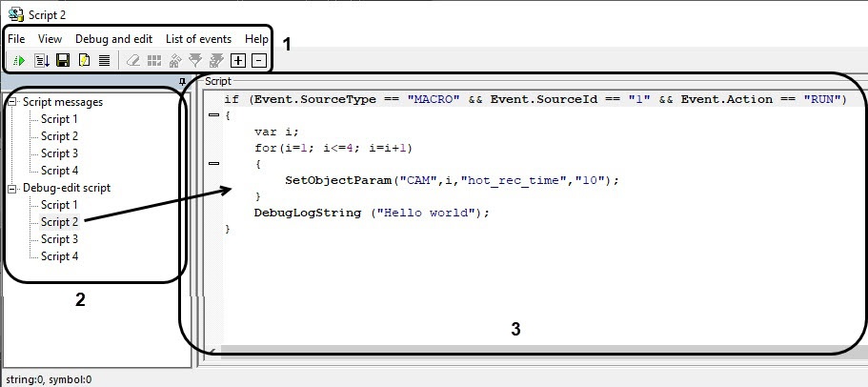Click the eraser clear icon
The image size is (868, 387).
point(133,60)
